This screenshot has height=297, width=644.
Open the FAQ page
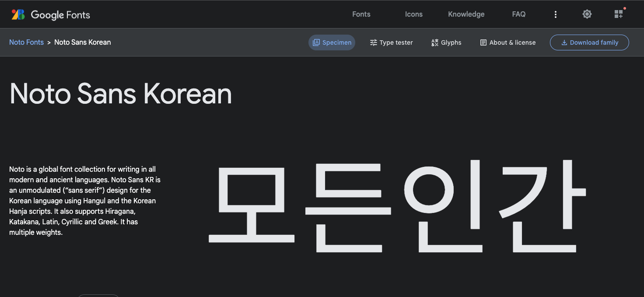pyautogui.click(x=519, y=14)
